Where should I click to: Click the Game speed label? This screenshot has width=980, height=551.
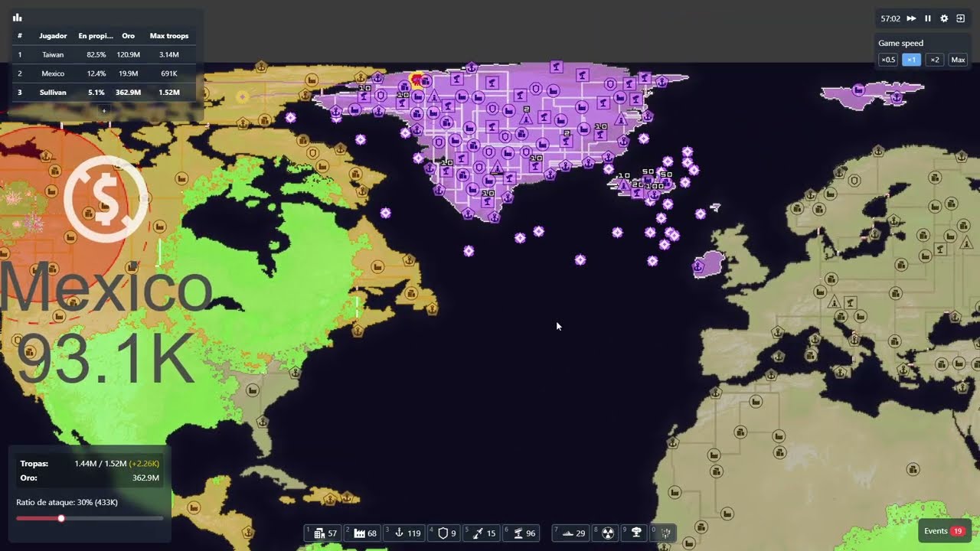900,44
